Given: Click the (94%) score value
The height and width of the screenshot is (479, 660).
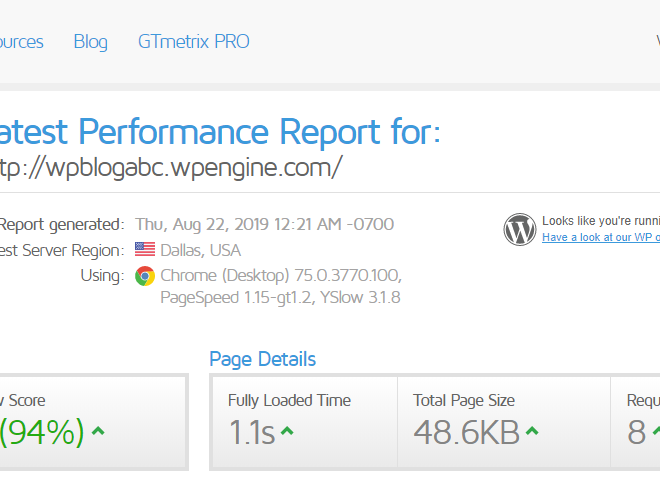Looking at the screenshot, I should tap(42, 432).
